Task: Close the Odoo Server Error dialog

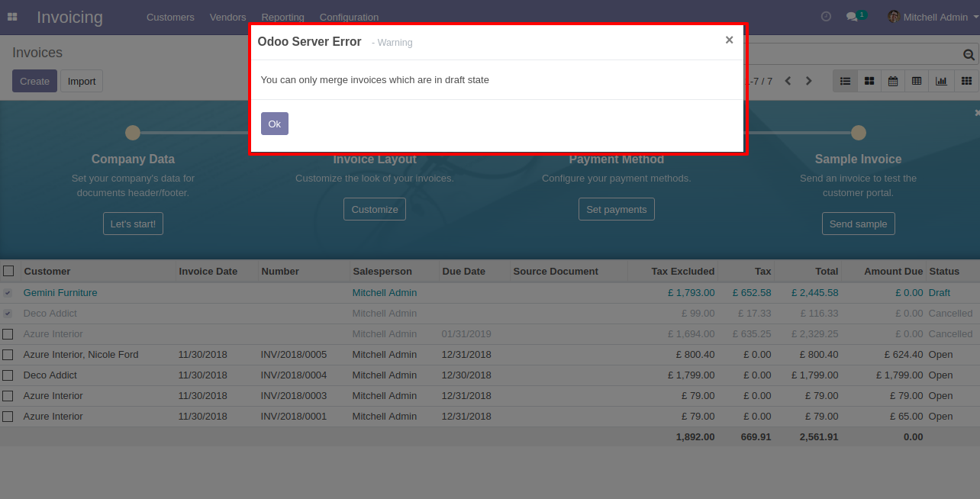Action: pyautogui.click(x=729, y=40)
